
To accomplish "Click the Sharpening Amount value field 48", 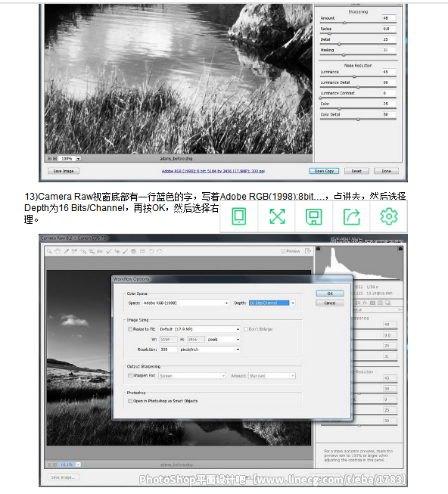I will 389,18.
